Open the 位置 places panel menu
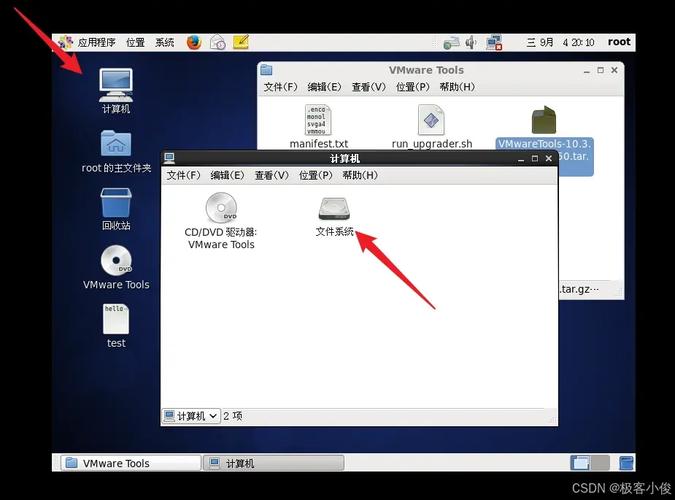Viewport: 675px width, 500px height. 135,43
